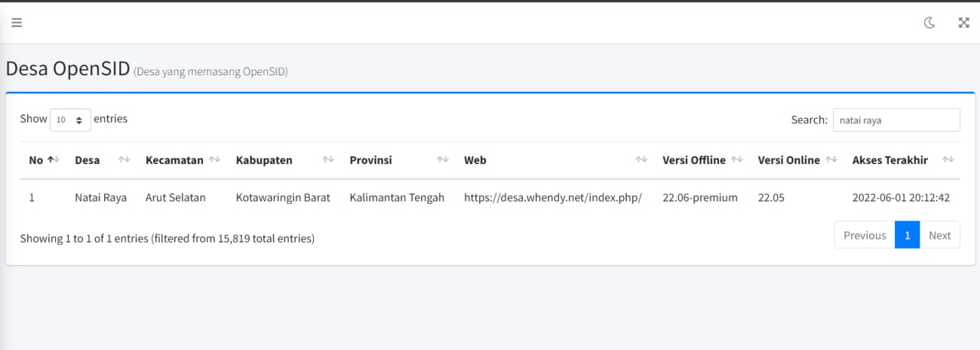Sort table by Versi Offline column

click(701, 160)
